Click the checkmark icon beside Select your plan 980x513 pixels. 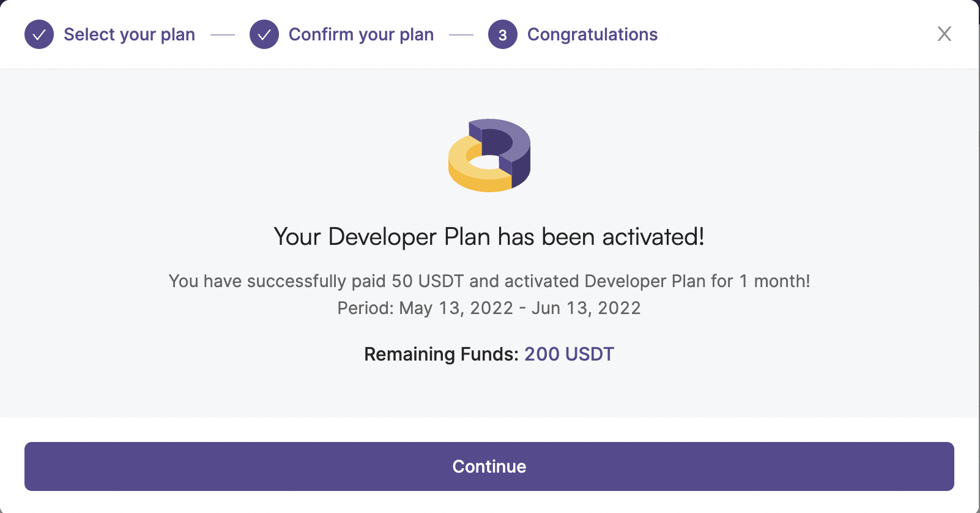pos(39,34)
